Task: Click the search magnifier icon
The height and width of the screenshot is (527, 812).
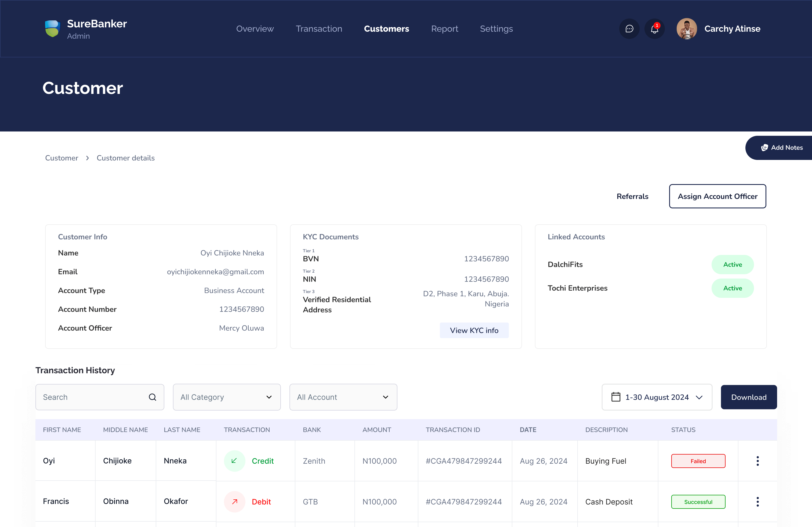Action: coord(153,397)
